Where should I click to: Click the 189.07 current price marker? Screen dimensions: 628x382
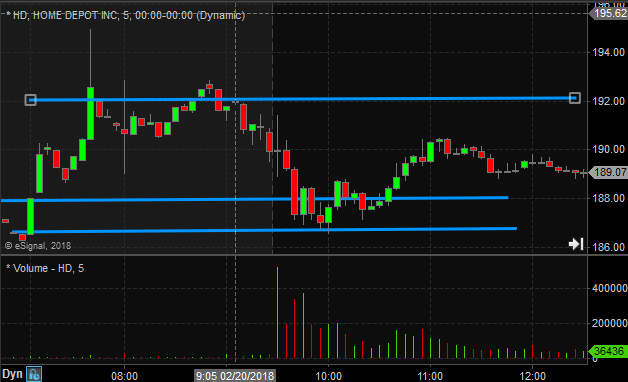point(609,173)
